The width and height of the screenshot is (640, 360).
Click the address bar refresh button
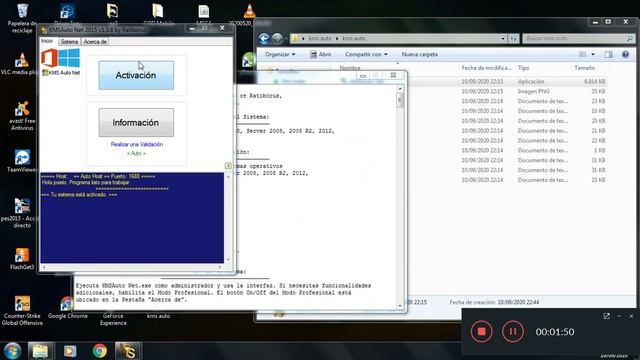(513, 38)
